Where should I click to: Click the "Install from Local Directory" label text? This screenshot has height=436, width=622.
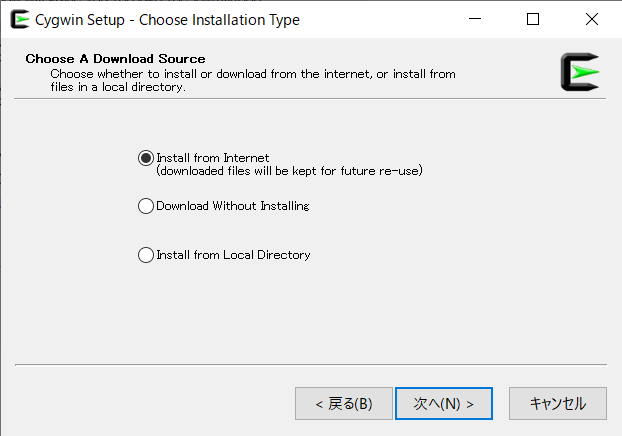233,255
